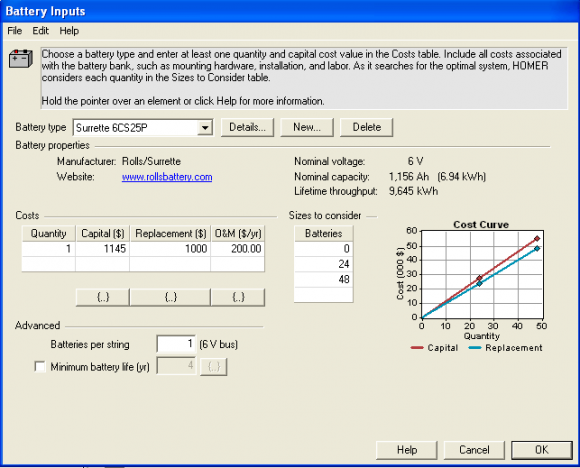Click the Quantity column header
This screenshot has width=580, height=468.
(x=48, y=233)
